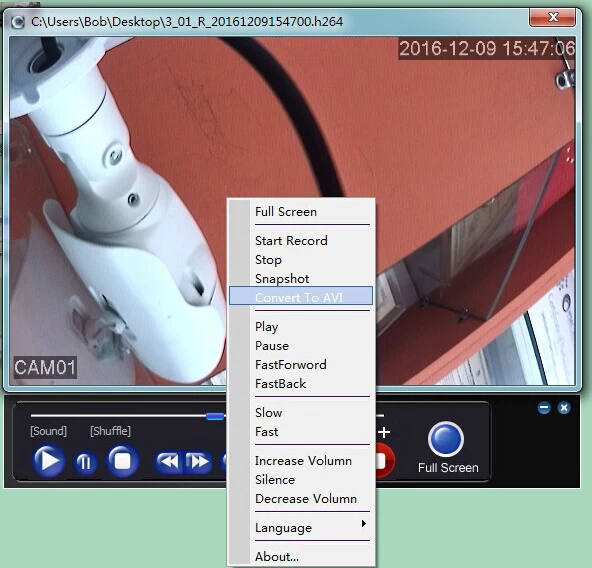592x568 pixels.
Task: Click the fast-forward double-arrow icon
Action: (x=198, y=462)
